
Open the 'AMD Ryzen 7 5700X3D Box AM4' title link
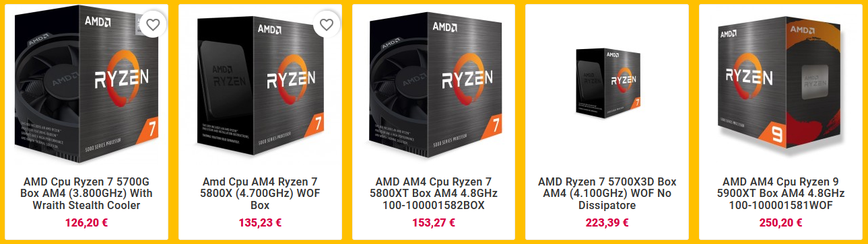tap(607, 194)
